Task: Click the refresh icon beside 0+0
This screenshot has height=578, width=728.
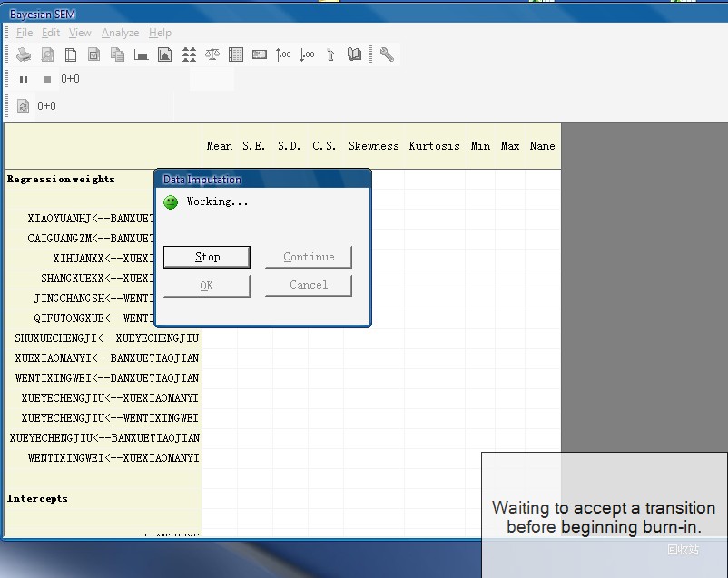Action: (24, 106)
